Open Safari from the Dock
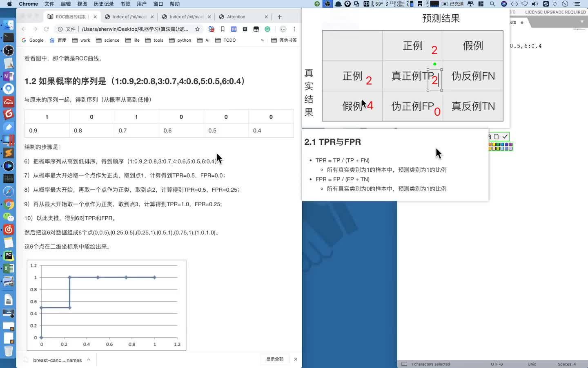 click(9, 191)
